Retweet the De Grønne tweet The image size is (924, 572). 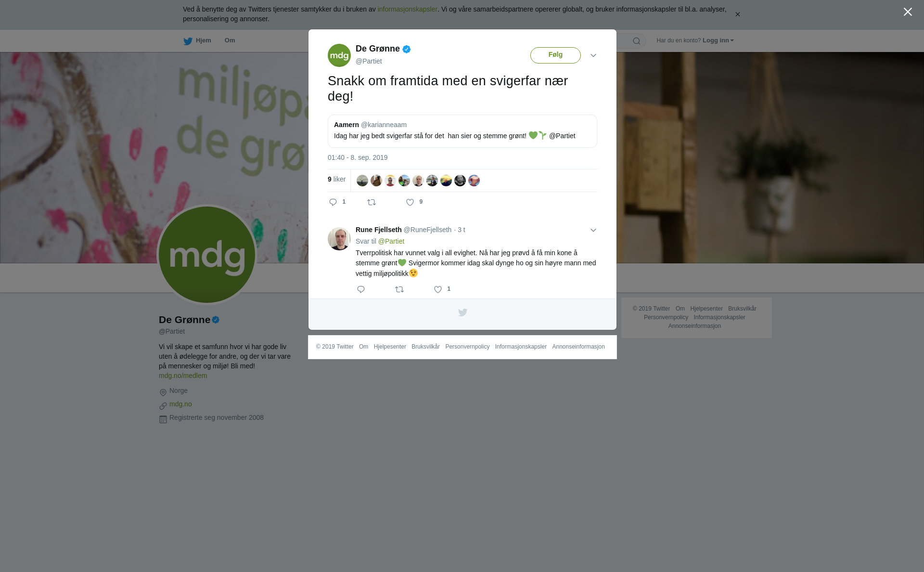372,202
